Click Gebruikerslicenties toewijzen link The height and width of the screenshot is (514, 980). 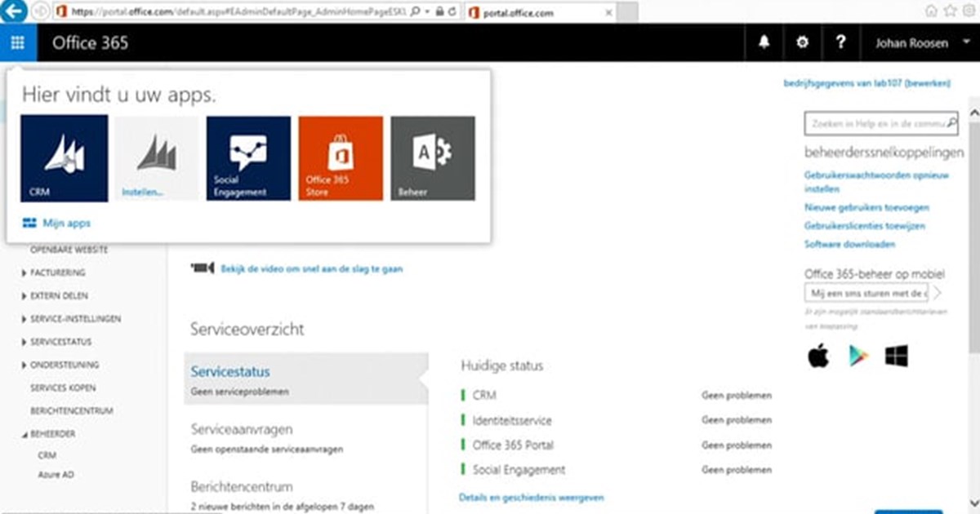pos(865,226)
